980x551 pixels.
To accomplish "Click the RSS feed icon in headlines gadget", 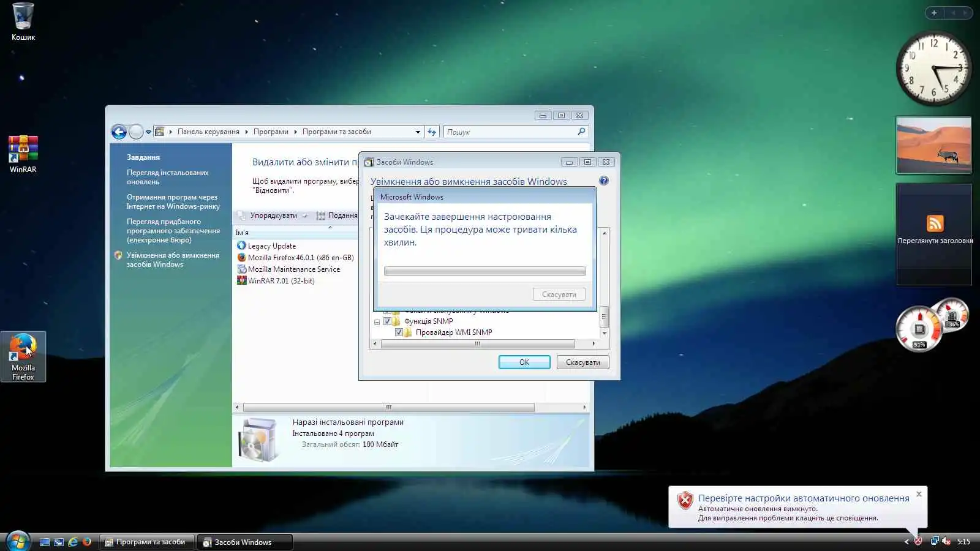I will coord(935,223).
